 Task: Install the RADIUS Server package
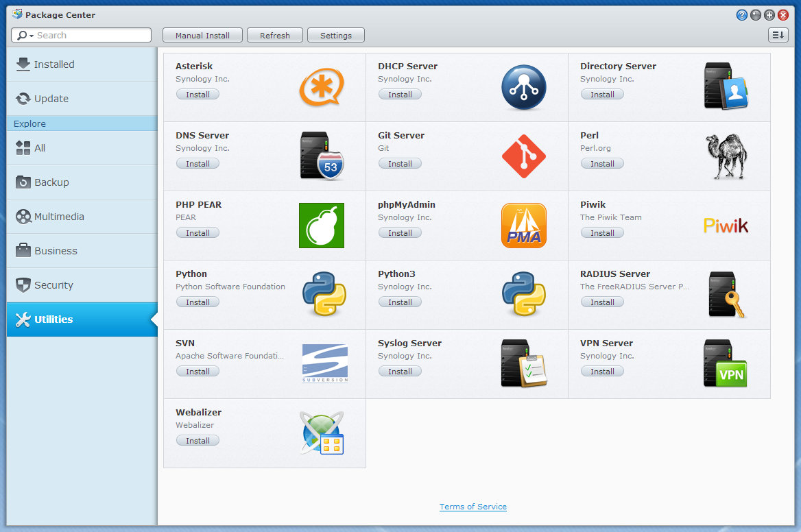pos(602,302)
